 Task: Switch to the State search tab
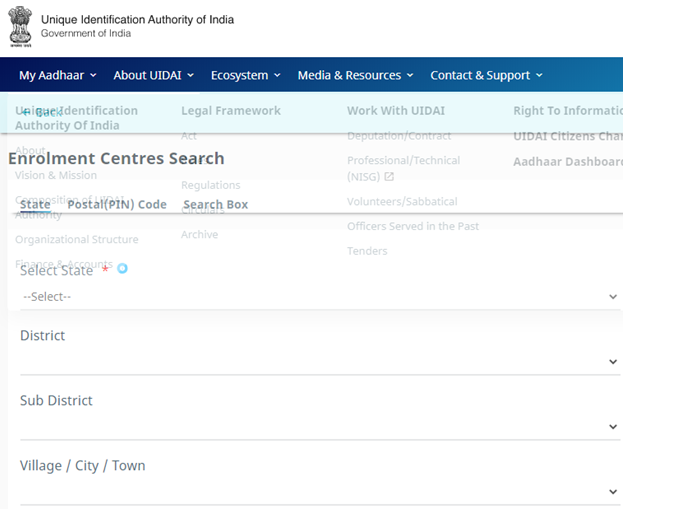[x=35, y=204]
